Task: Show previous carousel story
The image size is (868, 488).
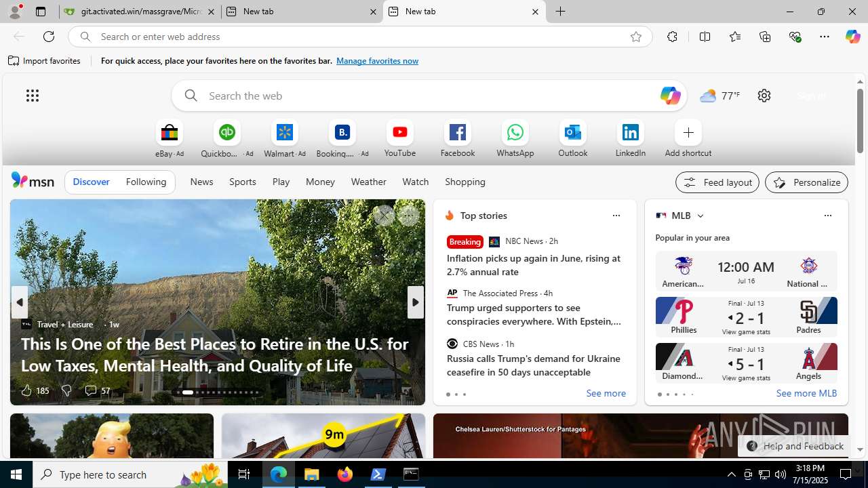Action: [19, 302]
